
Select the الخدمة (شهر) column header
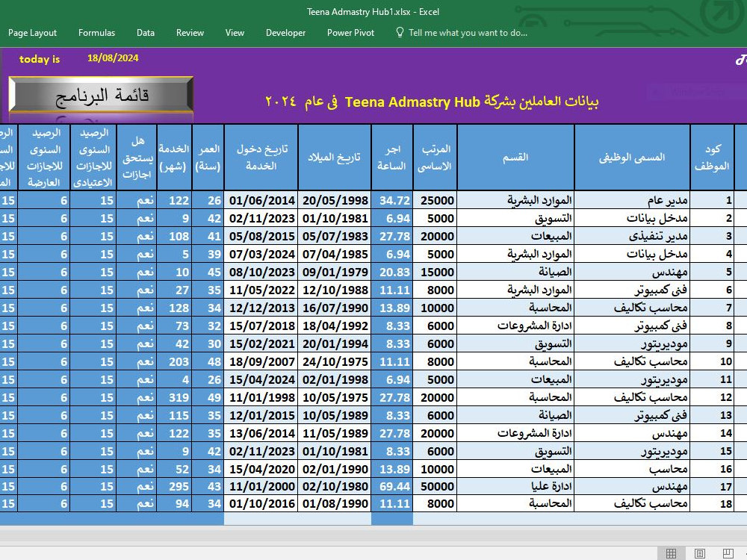[174, 157]
